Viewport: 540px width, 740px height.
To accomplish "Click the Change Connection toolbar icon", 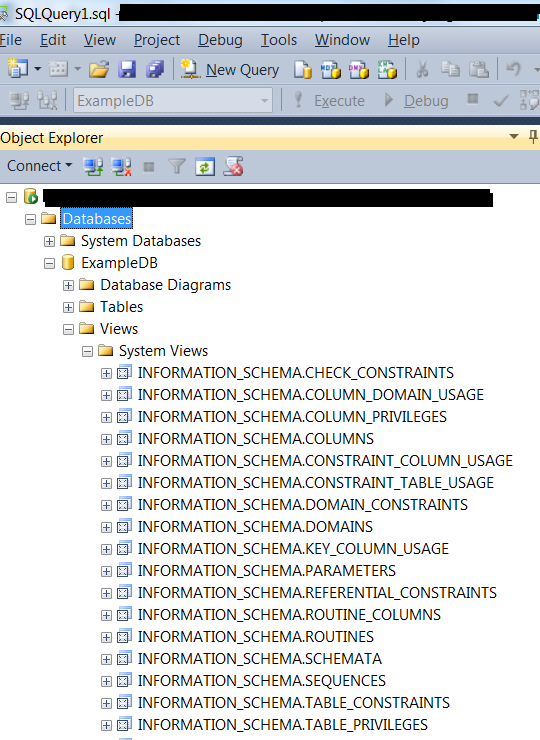I will [x=48, y=101].
